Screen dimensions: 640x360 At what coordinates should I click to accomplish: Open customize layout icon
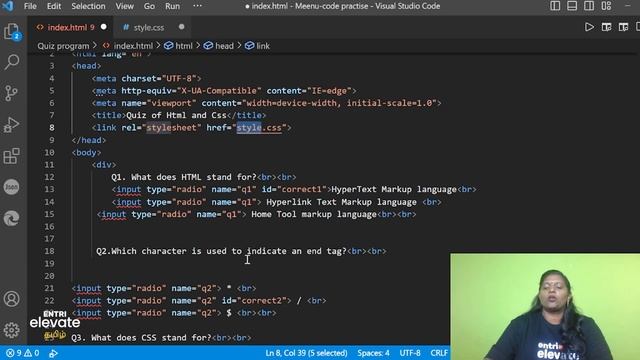point(606,6)
